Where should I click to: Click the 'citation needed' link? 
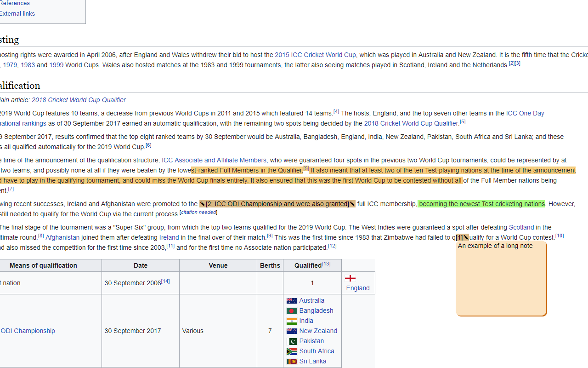[x=198, y=212]
